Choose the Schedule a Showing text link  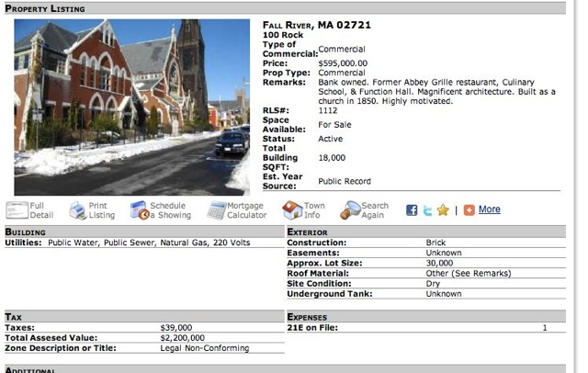[171, 210]
